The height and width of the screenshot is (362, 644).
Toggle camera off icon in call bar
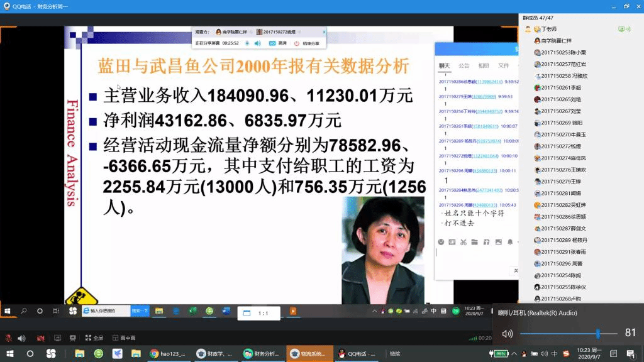[40, 338]
